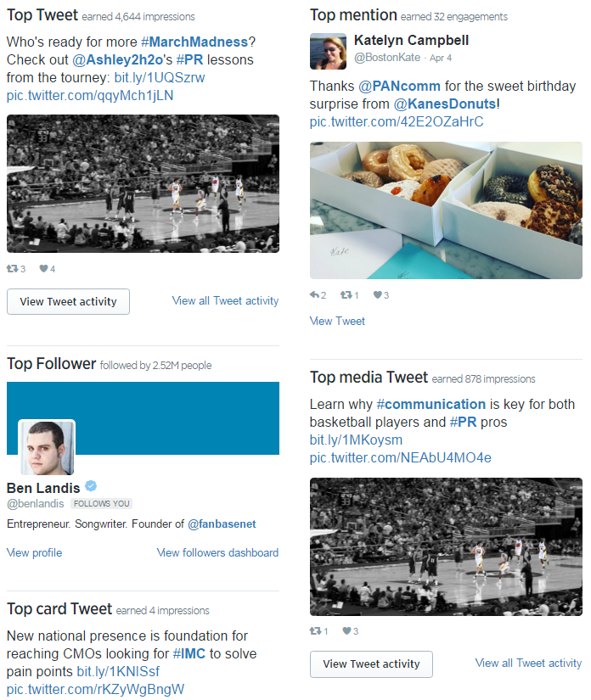Click retweet icon under Top media Tweet

click(315, 630)
